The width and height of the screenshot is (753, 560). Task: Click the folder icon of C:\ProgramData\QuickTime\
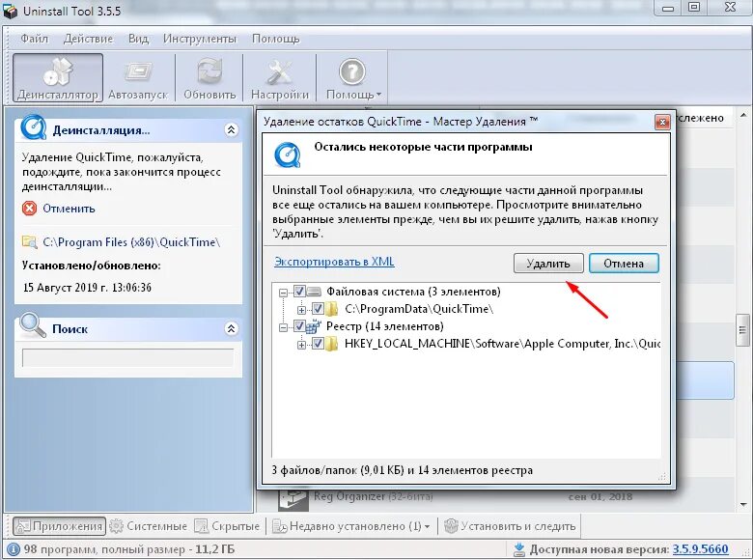coord(332,309)
